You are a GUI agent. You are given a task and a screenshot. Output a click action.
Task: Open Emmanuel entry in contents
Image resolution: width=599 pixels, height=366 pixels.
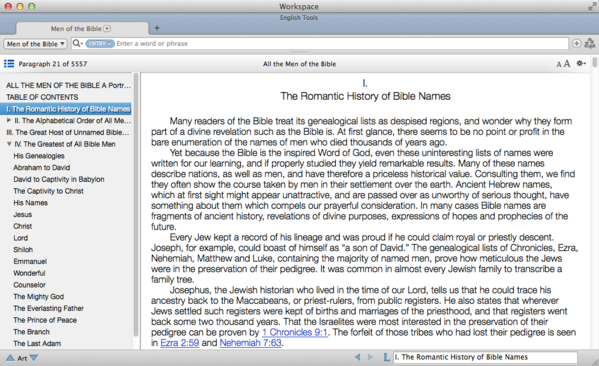30,261
